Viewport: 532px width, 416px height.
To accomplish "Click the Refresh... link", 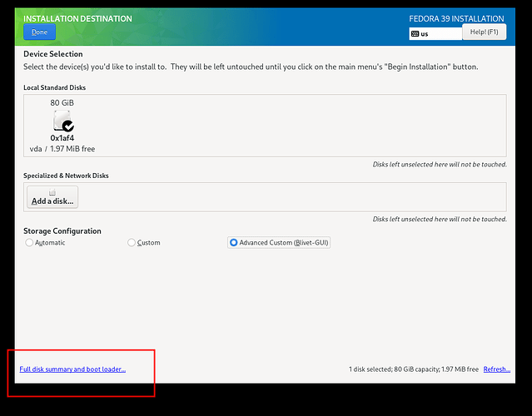I will click(497, 369).
